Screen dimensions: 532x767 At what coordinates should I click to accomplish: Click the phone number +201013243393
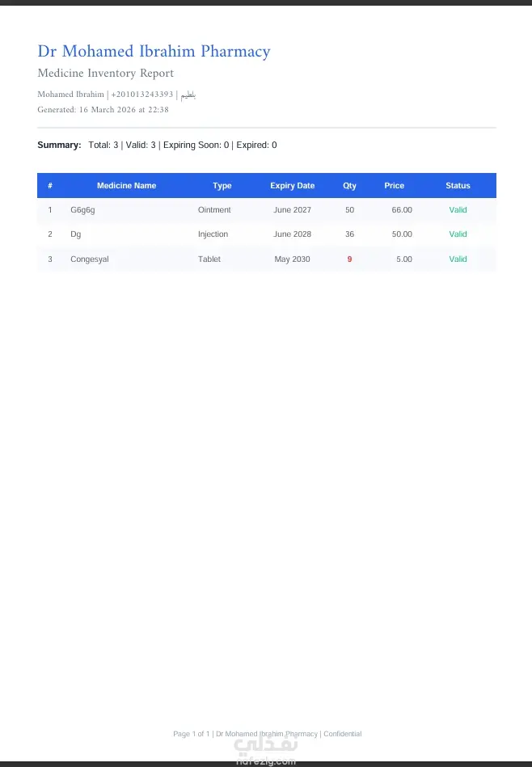click(x=142, y=95)
